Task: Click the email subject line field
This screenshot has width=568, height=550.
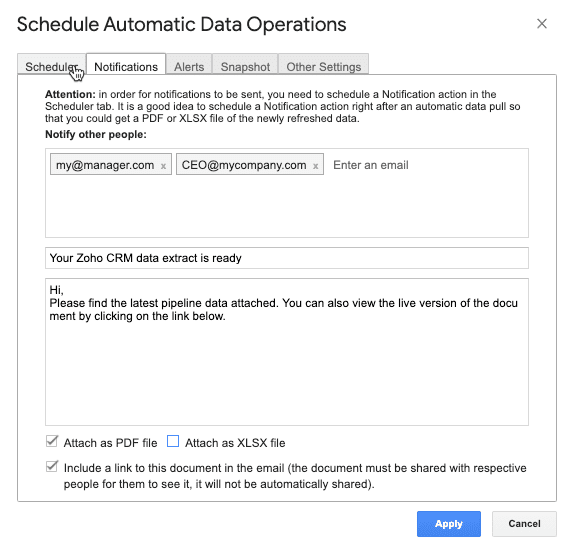Action: click(287, 258)
